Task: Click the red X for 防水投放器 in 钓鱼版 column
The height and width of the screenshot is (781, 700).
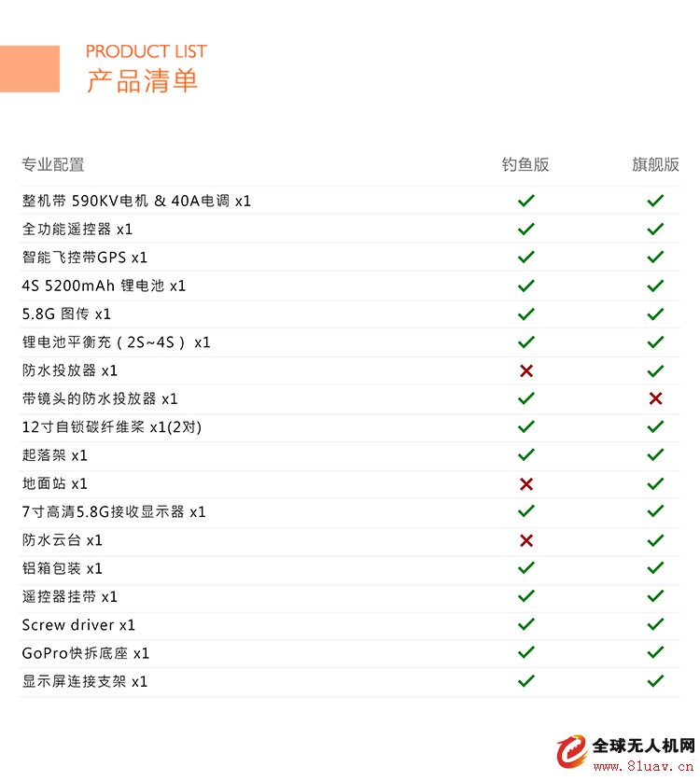Action: pos(526,370)
